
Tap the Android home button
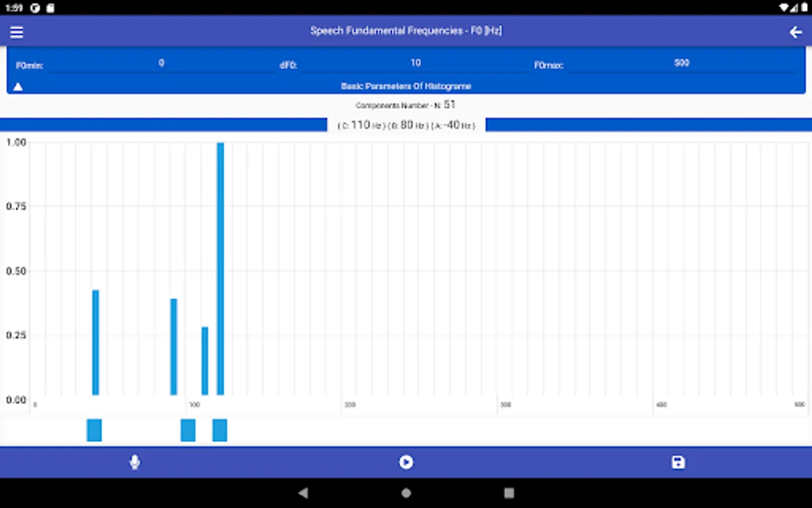406,493
